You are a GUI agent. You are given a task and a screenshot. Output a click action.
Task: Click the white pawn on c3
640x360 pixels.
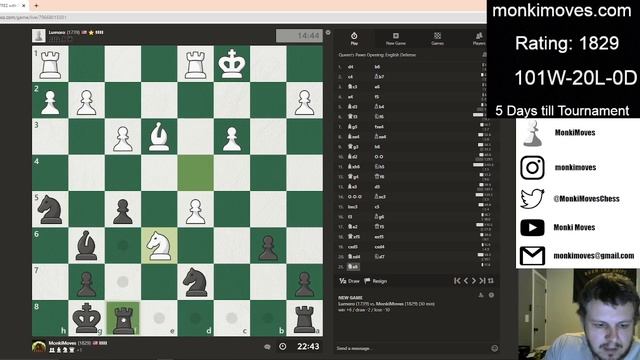(x=232, y=137)
